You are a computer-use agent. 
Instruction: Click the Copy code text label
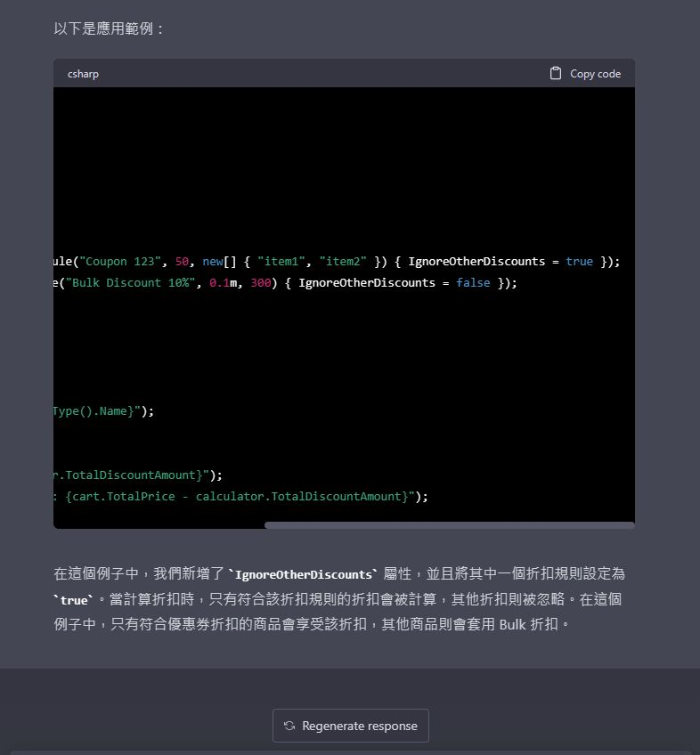pyautogui.click(x=595, y=74)
